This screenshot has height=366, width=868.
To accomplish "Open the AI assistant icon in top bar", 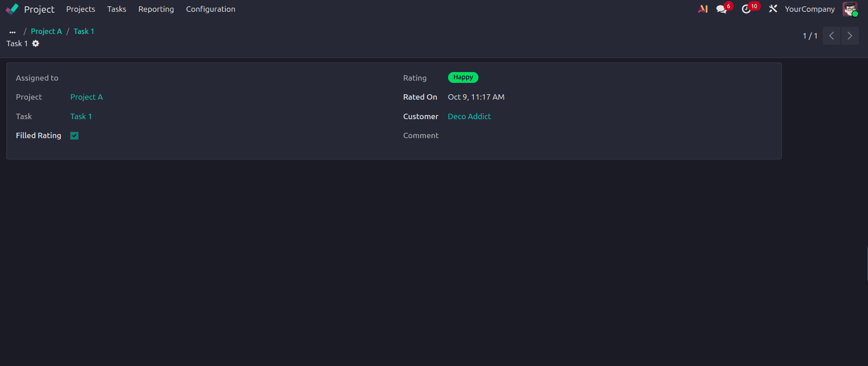I will pos(703,9).
